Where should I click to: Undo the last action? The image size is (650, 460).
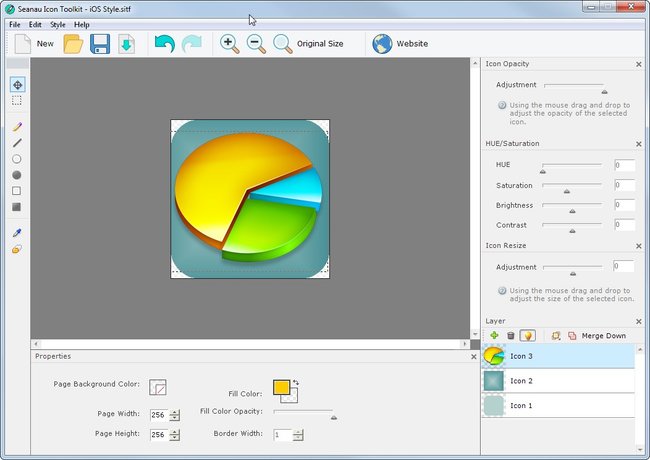click(164, 44)
